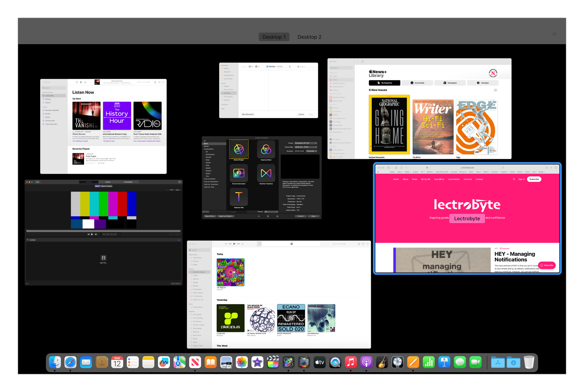Open the Catalogue tab in News+ Library
Viewport: 584px width, 392px height.
pos(483,83)
